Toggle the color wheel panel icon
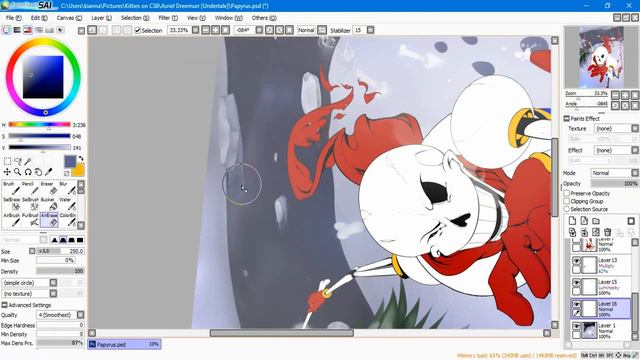640x360 pixels. (6, 30)
